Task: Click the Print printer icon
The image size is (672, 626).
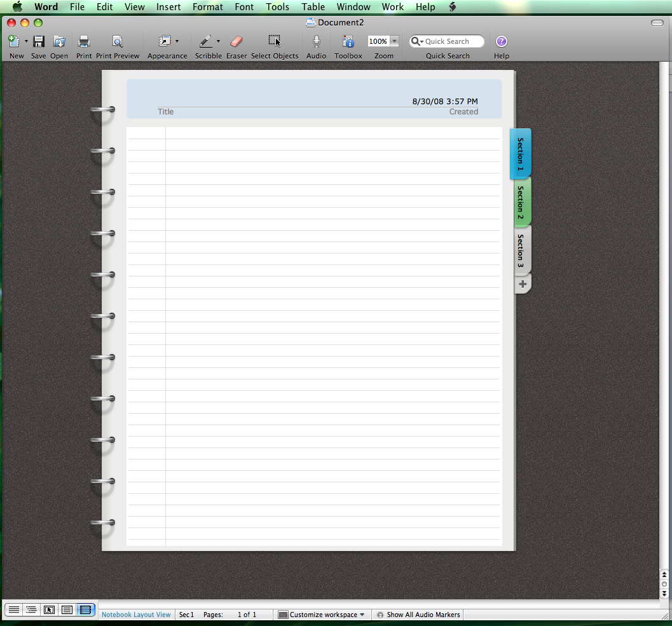Action: coord(83,41)
